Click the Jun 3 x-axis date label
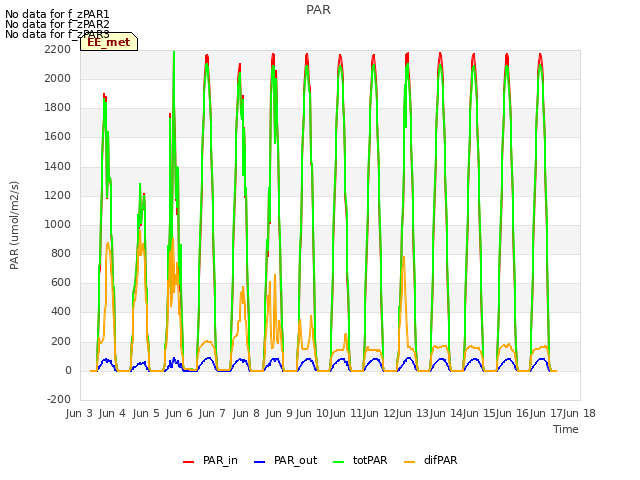 tap(79, 413)
